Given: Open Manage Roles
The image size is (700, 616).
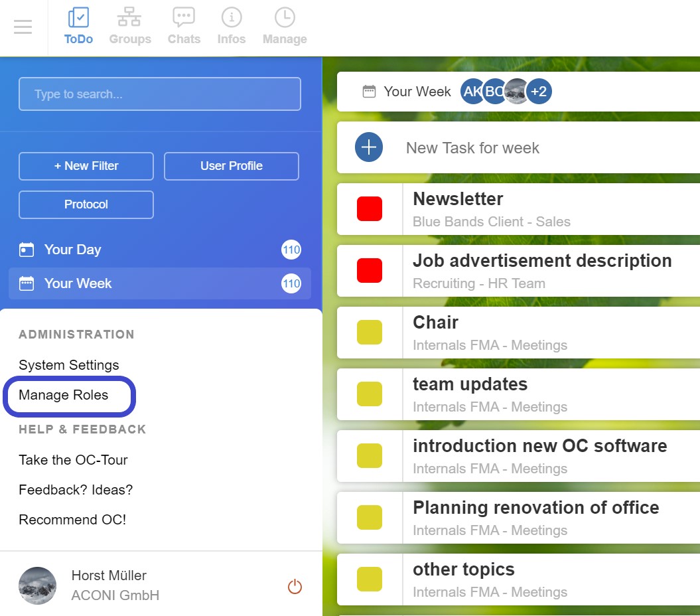Looking at the screenshot, I should pos(64,395).
